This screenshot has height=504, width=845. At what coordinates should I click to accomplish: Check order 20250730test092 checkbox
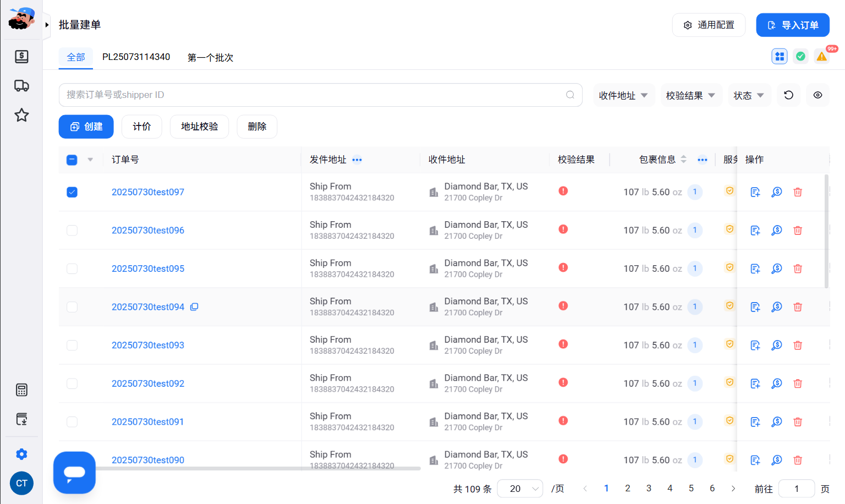72,384
